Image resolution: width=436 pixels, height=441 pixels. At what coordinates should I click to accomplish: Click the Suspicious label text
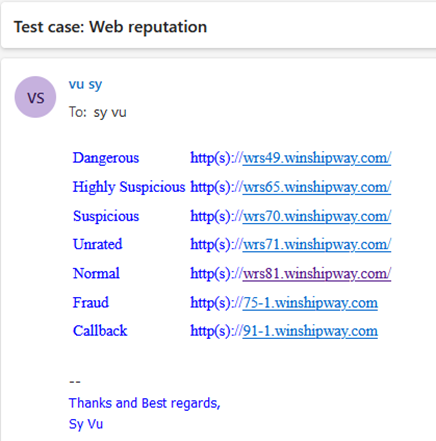pyautogui.click(x=106, y=216)
